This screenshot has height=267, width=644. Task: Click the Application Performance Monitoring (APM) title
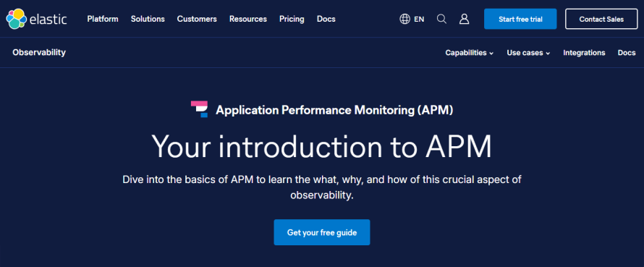pos(334,110)
